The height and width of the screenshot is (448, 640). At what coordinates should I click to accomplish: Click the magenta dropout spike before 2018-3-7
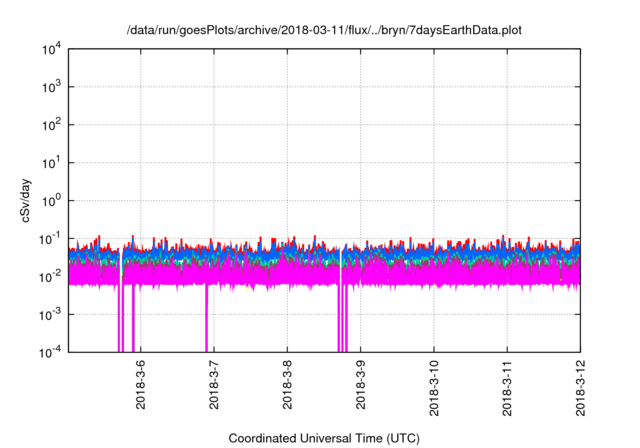click(x=207, y=318)
